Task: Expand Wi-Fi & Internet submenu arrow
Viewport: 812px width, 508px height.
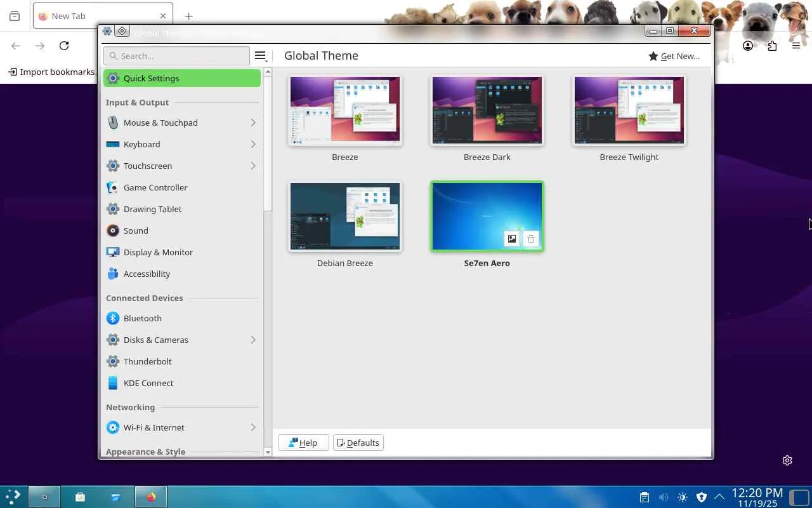Action: coord(252,427)
